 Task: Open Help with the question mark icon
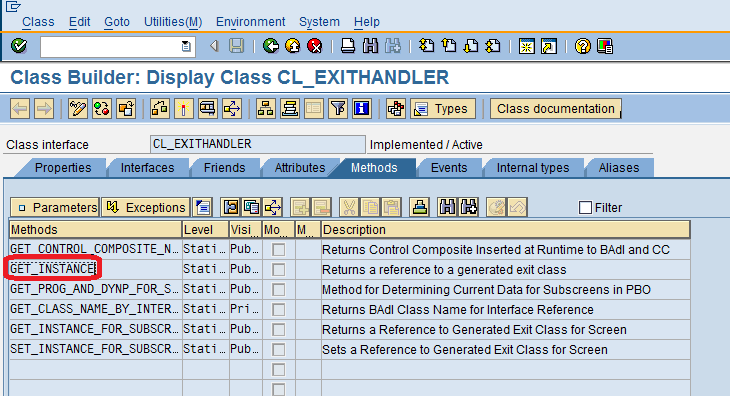pos(582,46)
